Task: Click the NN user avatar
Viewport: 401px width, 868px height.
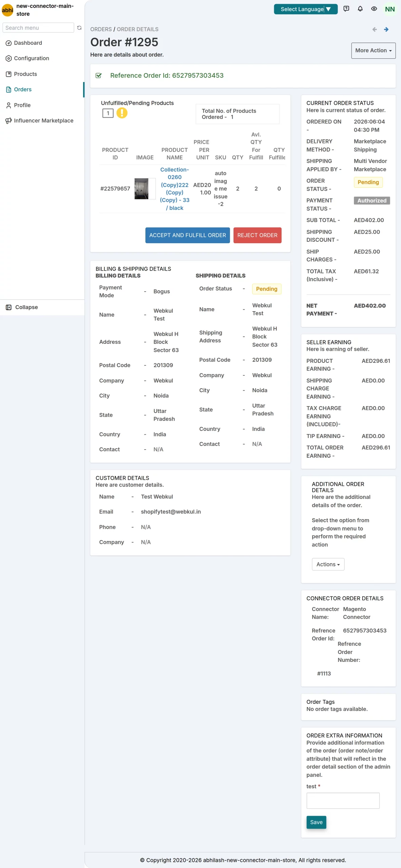Action: tap(390, 9)
